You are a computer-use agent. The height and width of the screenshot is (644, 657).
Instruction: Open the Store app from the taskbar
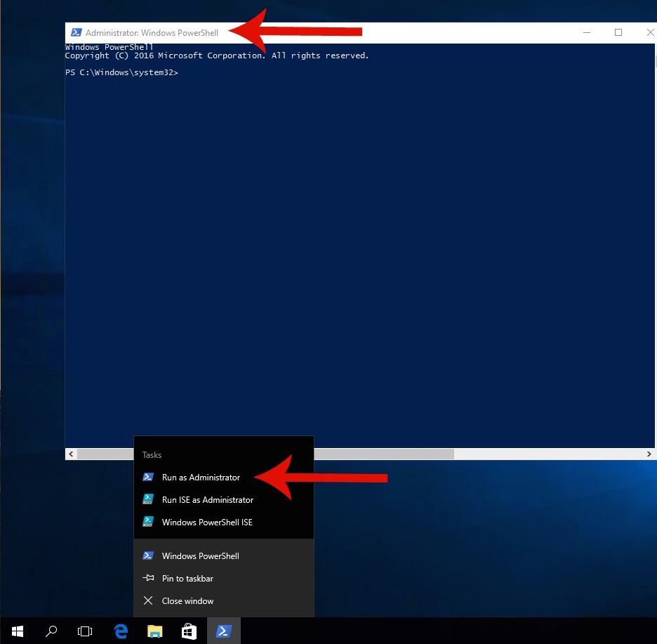point(189,631)
